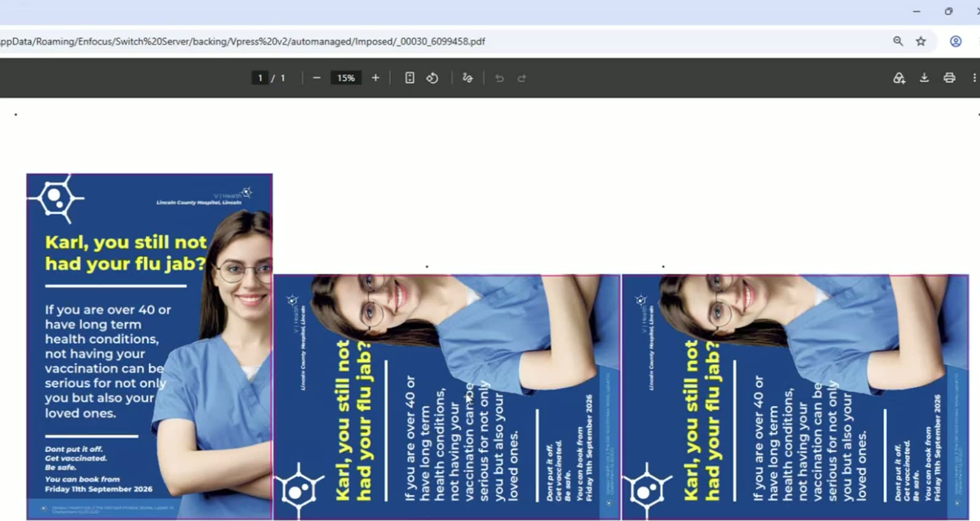
Task: Click the page number field showing 1
Action: 260,78
